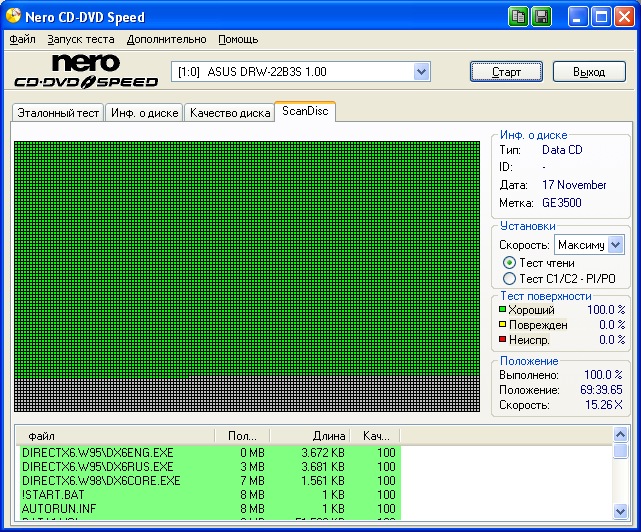Select the AUTORUN.INF file row
Image resolution: width=641 pixels, height=532 pixels.
pos(210,508)
